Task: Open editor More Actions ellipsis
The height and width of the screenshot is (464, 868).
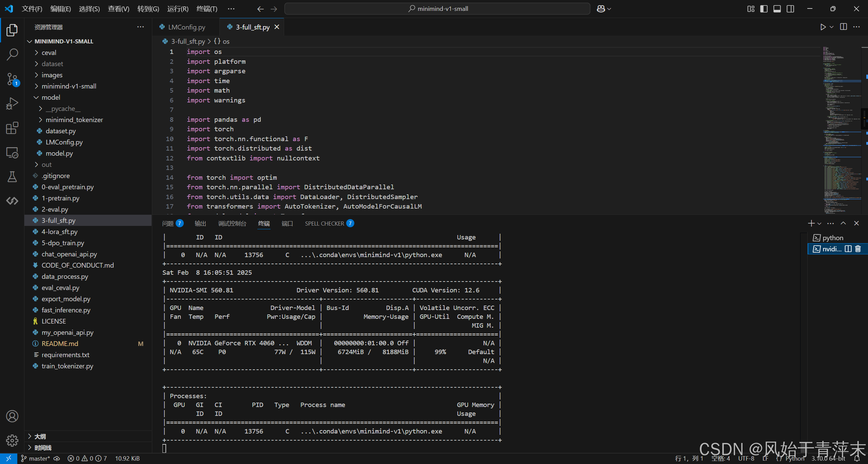Action: pyautogui.click(x=856, y=27)
